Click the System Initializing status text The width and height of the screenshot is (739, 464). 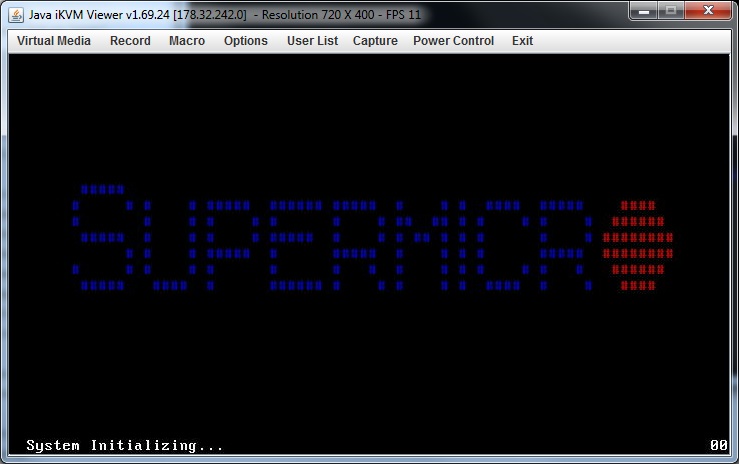[125, 445]
